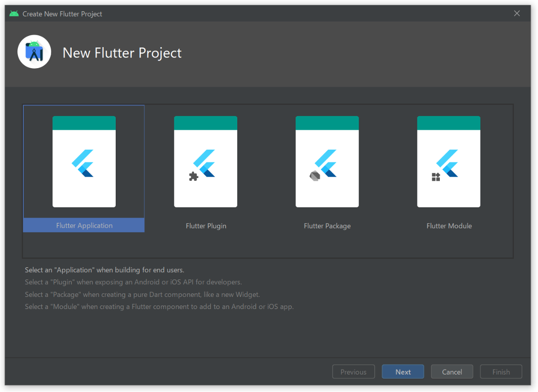Image resolution: width=538 pixels, height=392 pixels.
Task: Select the Flutter Application project card
Action: tap(83, 168)
